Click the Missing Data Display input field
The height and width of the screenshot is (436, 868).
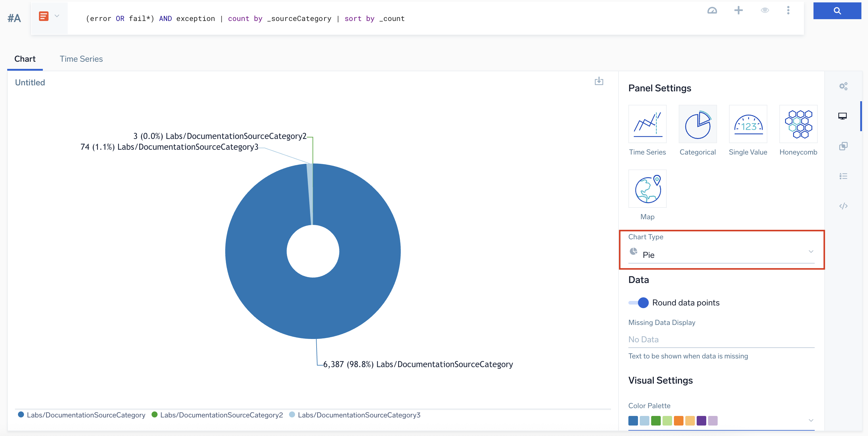(x=721, y=339)
